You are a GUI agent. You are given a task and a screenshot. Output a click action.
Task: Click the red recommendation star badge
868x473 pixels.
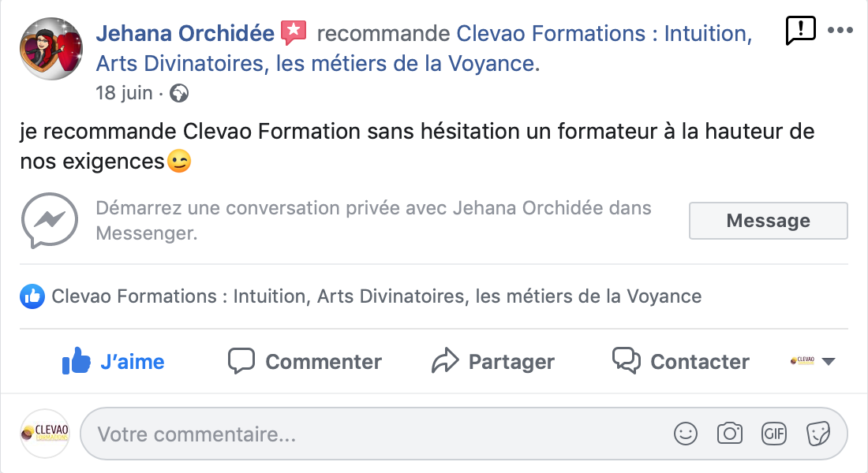[294, 32]
